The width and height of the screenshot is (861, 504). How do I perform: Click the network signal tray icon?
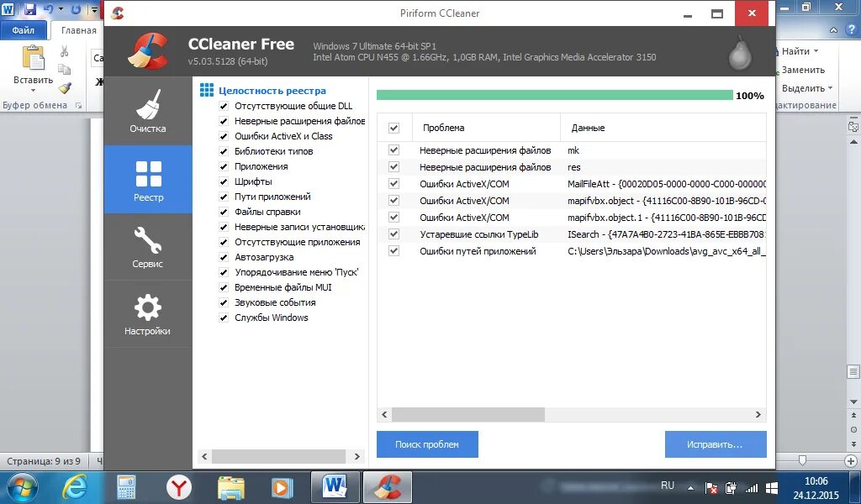[x=751, y=487]
